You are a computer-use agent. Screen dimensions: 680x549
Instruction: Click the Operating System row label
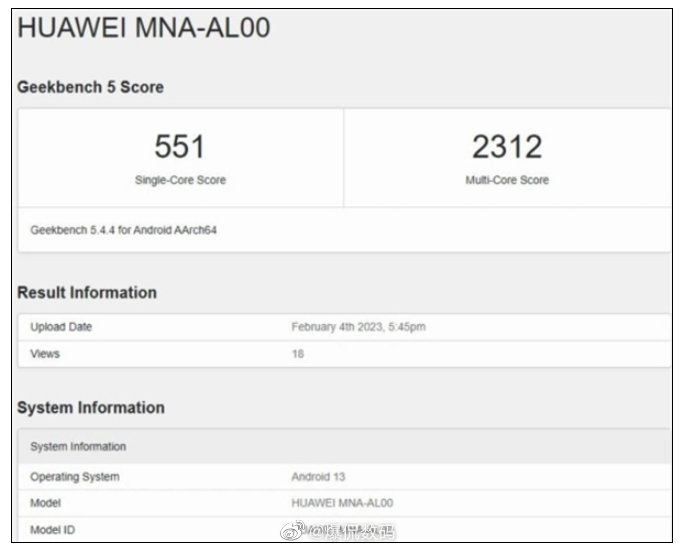click(75, 477)
